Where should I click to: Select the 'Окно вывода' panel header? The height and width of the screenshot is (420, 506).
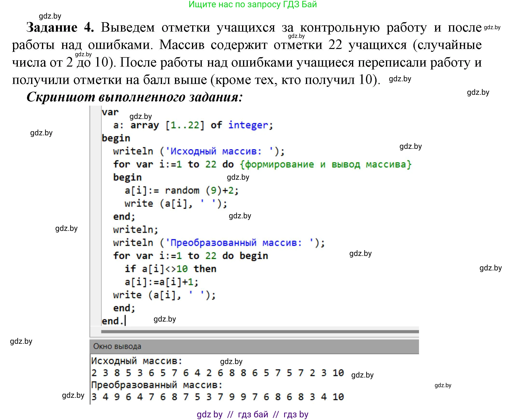pyautogui.click(x=117, y=346)
